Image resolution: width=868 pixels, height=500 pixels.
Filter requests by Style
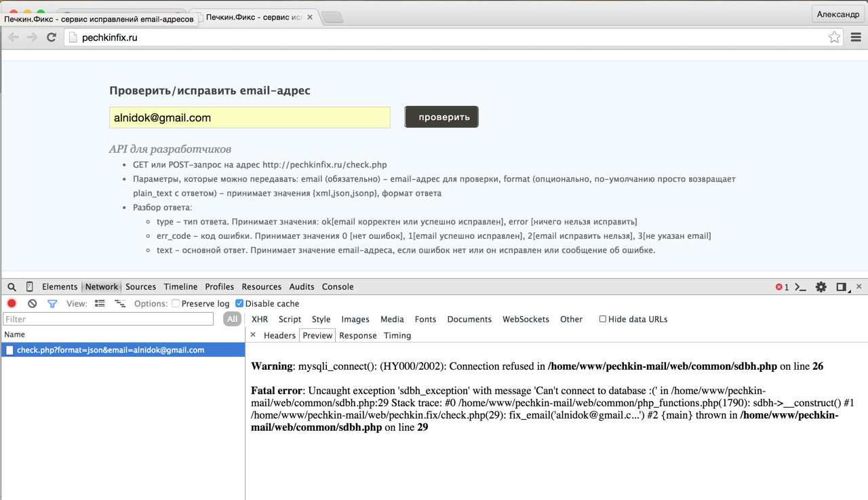pos(321,319)
